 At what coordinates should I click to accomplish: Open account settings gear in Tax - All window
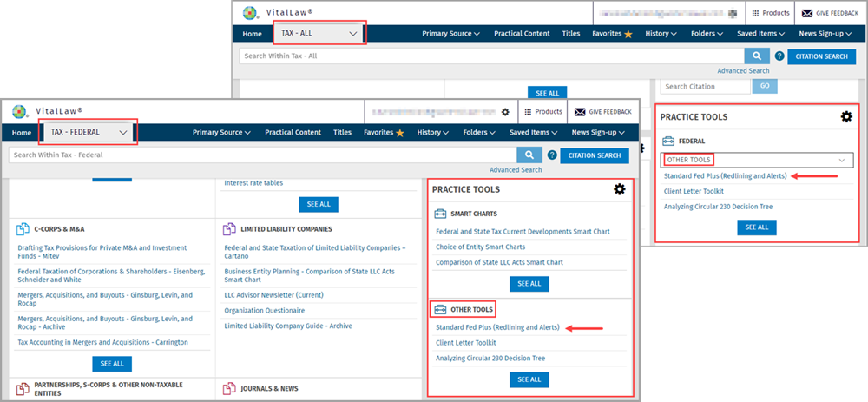(x=733, y=13)
